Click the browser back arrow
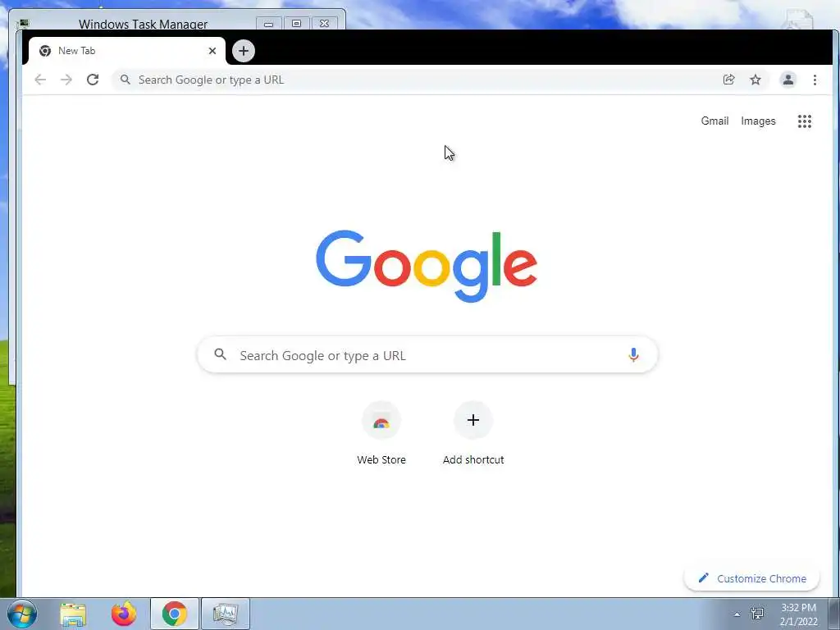840x630 pixels. click(40, 80)
